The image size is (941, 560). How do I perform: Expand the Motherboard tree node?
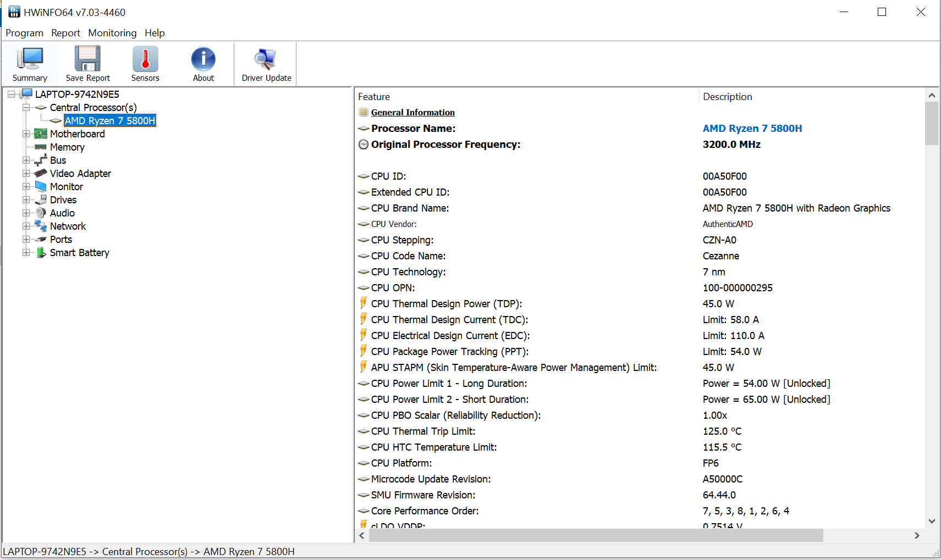click(26, 134)
